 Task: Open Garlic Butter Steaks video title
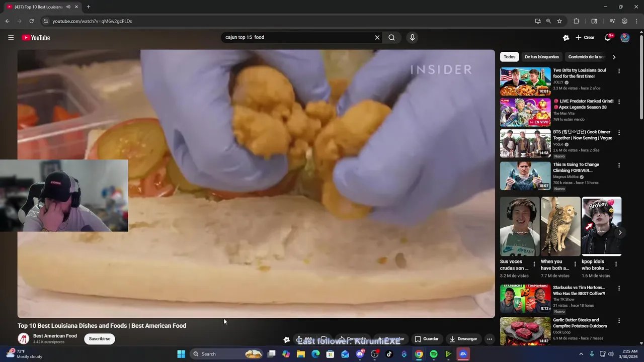(x=580, y=323)
